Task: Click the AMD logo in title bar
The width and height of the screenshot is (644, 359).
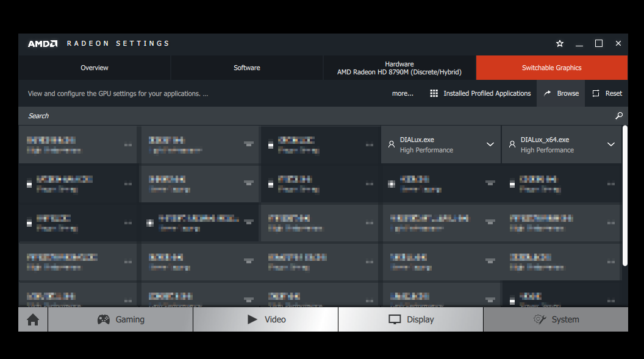Action: (x=43, y=43)
